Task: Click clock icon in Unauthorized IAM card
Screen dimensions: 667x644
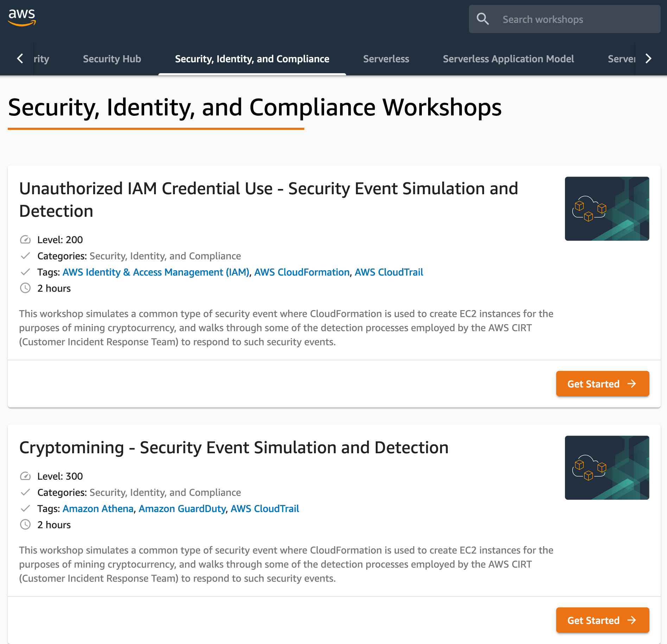Action: point(25,288)
